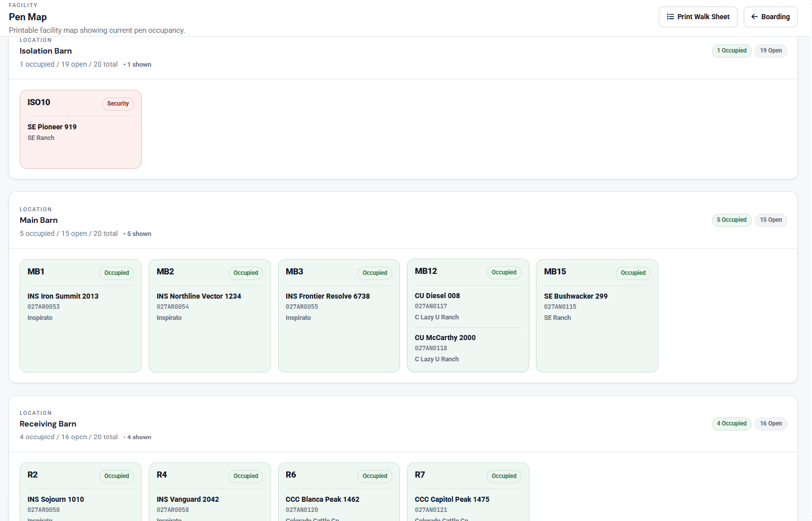The height and width of the screenshot is (521, 812).
Task: Click the '19 Open' badge for Isolation Barn
Action: point(771,51)
